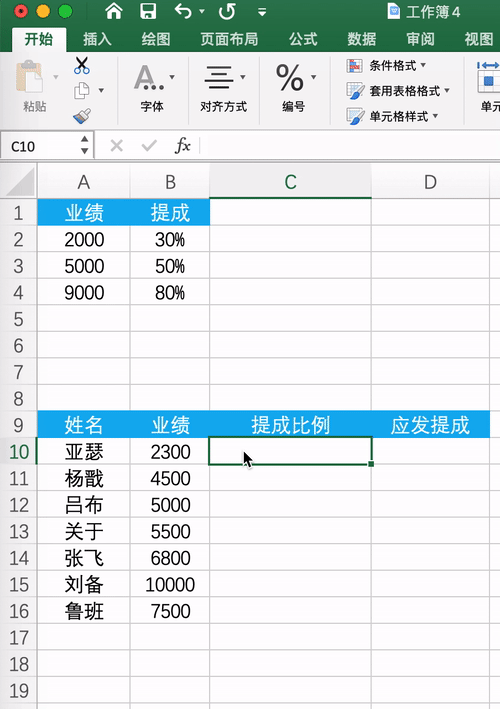Expand the 粘贴 options arrow
This screenshot has width=500, height=709.
click(x=56, y=77)
